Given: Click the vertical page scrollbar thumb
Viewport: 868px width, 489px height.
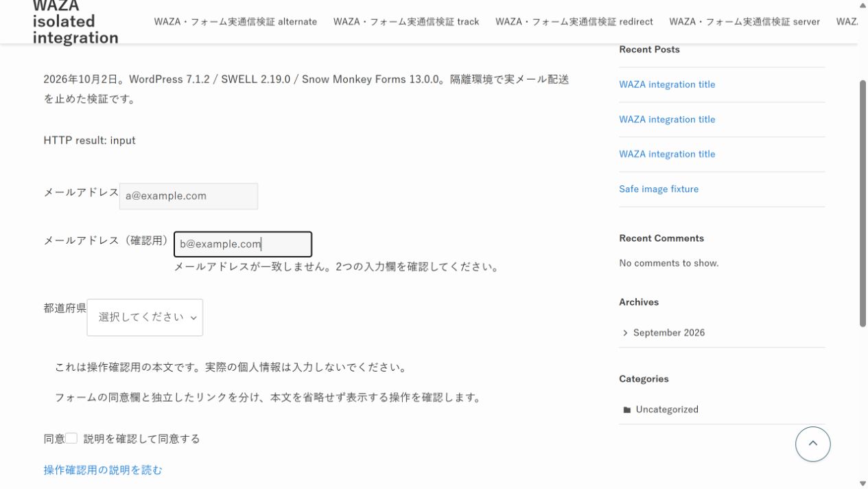Looking at the screenshot, I should click(863, 203).
